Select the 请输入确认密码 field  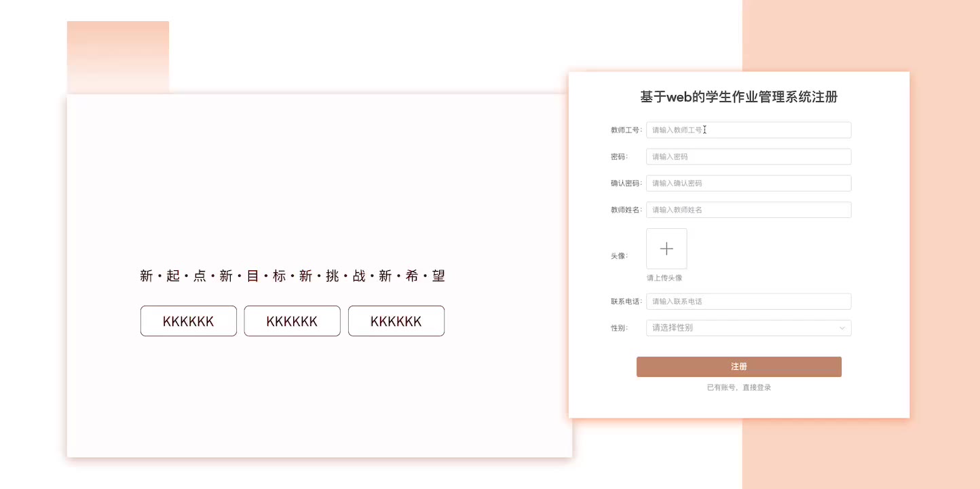[x=749, y=183]
